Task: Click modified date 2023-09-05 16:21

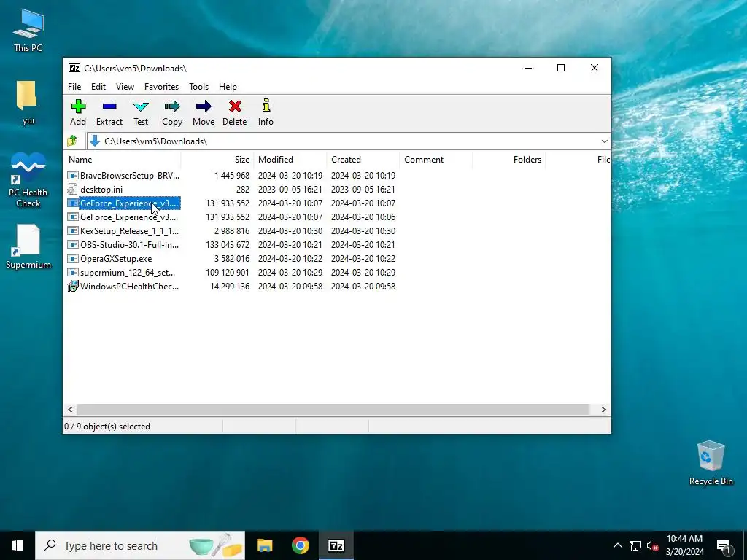Action: pyautogui.click(x=290, y=190)
